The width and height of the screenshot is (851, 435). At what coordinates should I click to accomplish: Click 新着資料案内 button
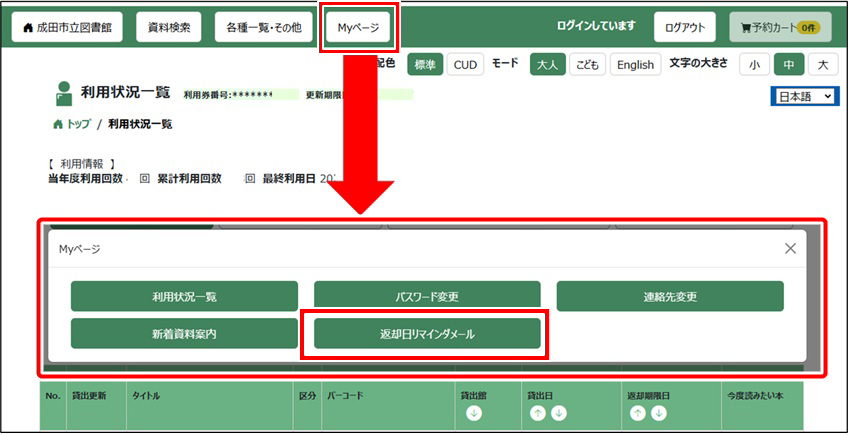185,333
